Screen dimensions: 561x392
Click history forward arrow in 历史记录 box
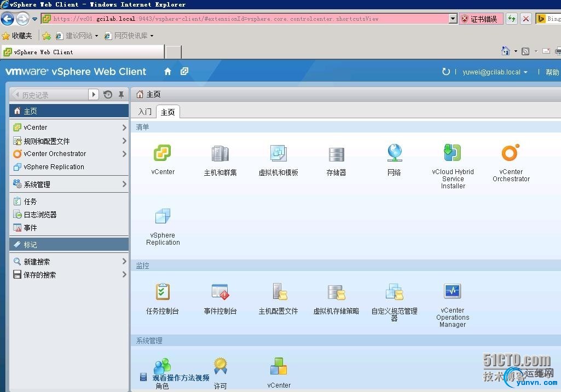coord(94,95)
